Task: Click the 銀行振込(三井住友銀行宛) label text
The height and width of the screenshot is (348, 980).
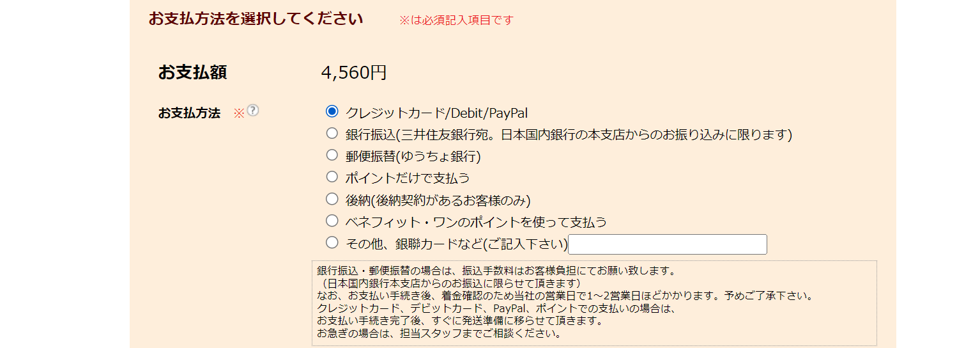Action: [569, 135]
